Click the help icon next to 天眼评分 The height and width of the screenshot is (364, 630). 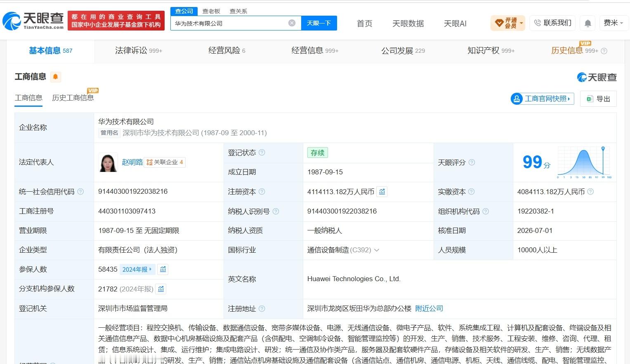tap(472, 162)
